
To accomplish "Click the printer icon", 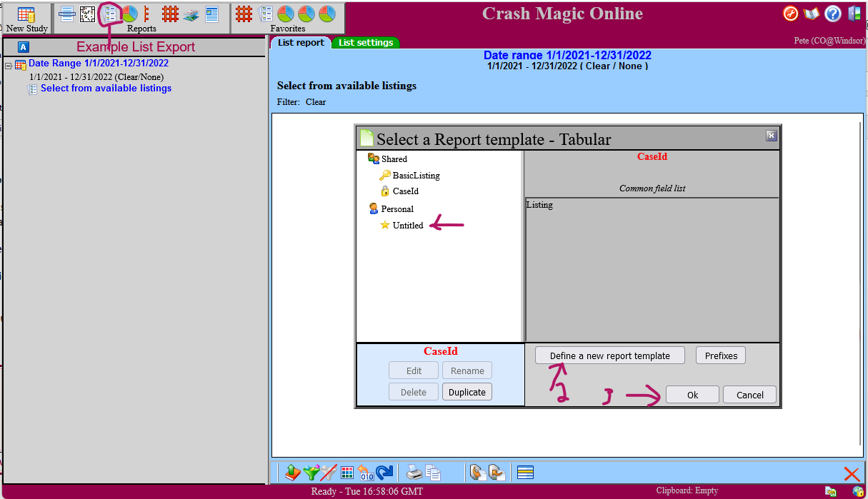I will coord(414,473).
